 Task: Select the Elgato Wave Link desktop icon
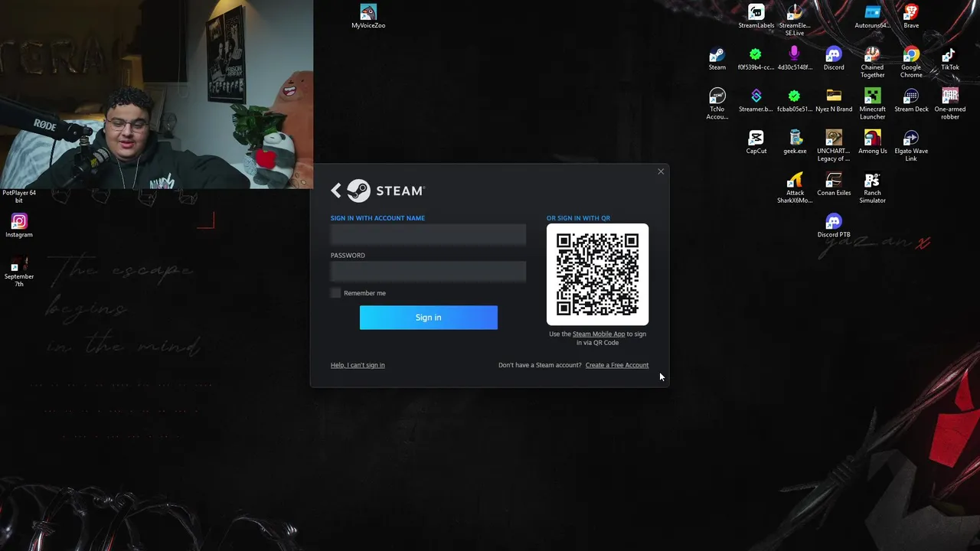pos(911,146)
